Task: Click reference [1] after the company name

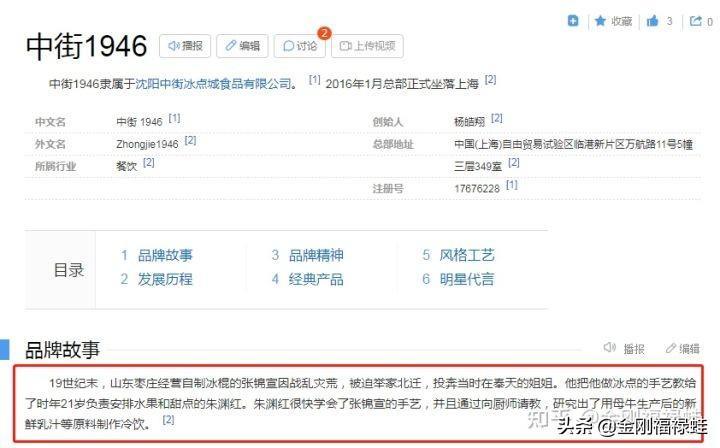Action: 314,81
